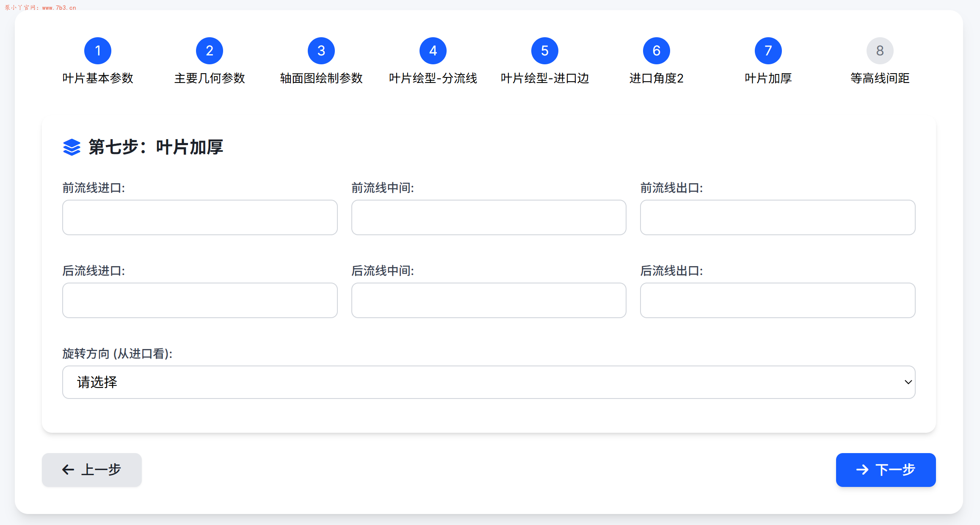Viewport: 980px width, 525px height.
Task: Click the 上一步 back button
Action: tap(92, 470)
